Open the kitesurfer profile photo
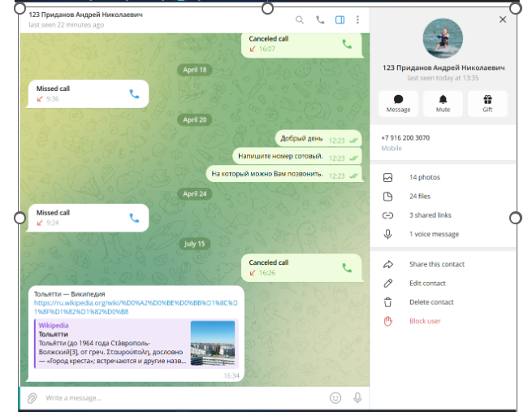The width and height of the screenshot is (532, 412). [443, 38]
